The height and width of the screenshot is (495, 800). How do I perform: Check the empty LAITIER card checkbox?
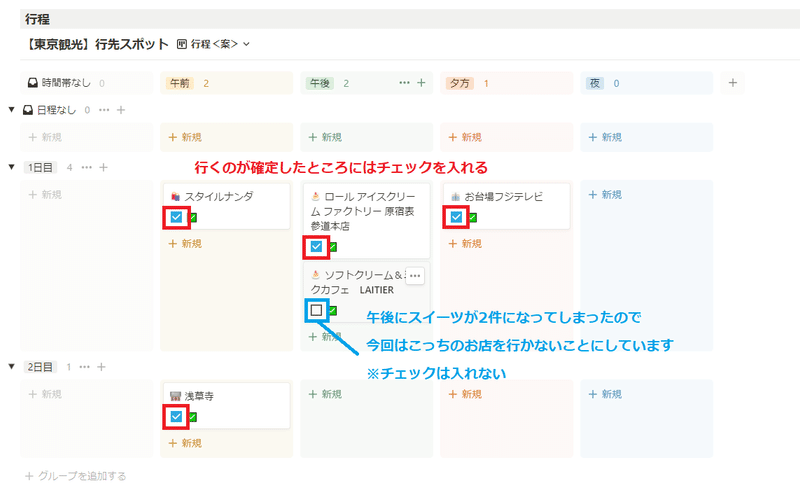click(316, 310)
